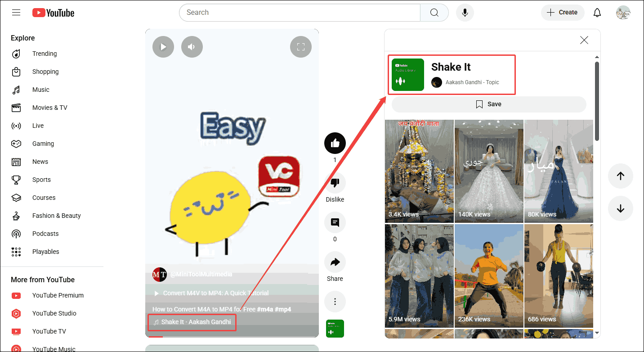Share this Short
The width and height of the screenshot is (644, 352).
(x=335, y=262)
